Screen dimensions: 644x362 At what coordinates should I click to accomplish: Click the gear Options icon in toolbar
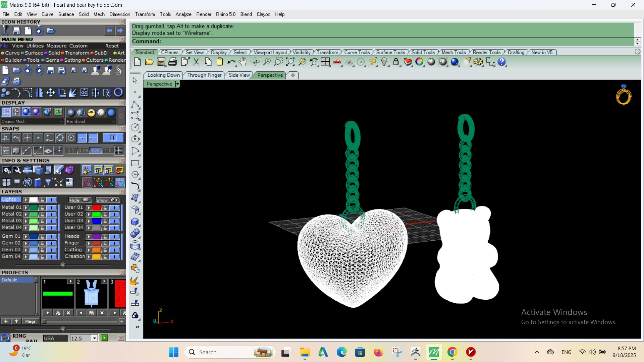[x=478, y=62]
